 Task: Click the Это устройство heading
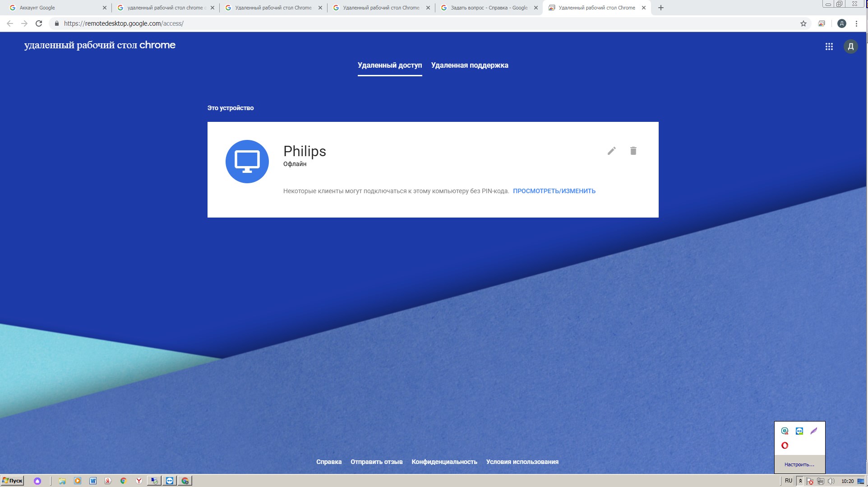point(230,108)
